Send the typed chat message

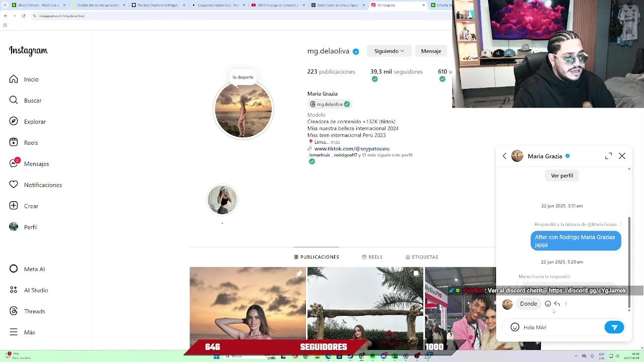(614, 327)
